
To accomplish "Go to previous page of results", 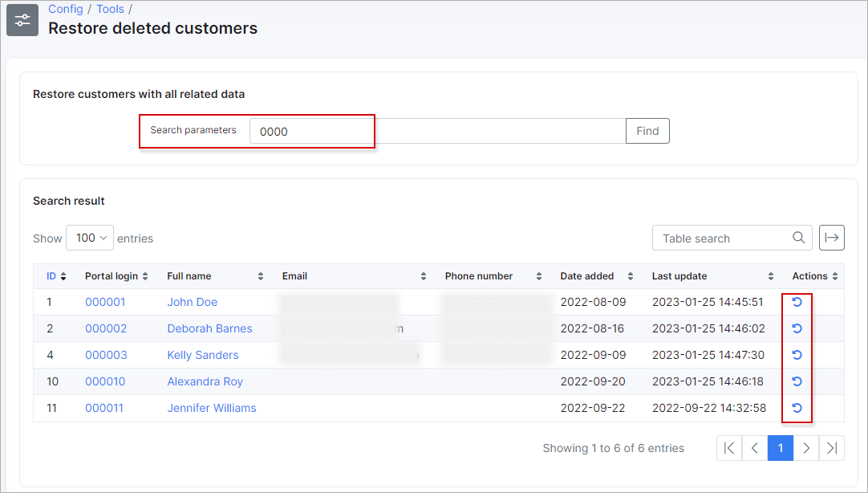I will coord(755,447).
